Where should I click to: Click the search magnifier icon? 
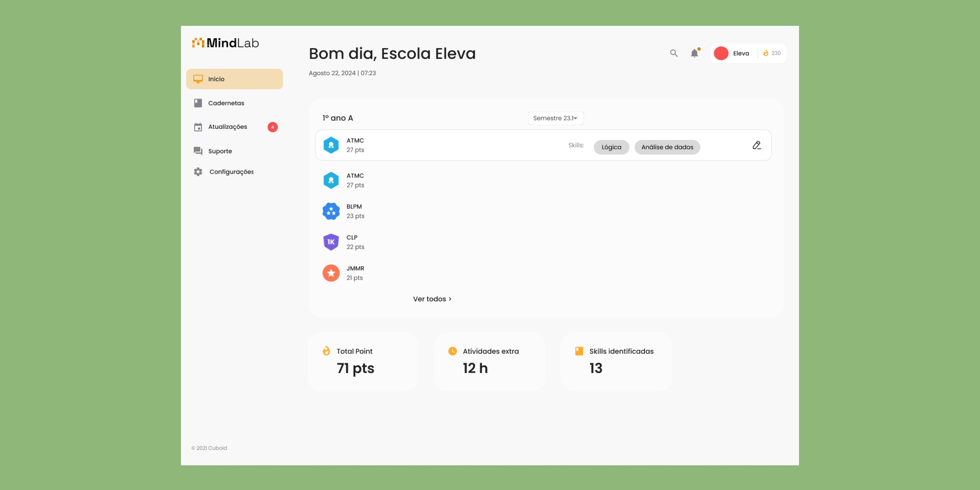(x=674, y=53)
